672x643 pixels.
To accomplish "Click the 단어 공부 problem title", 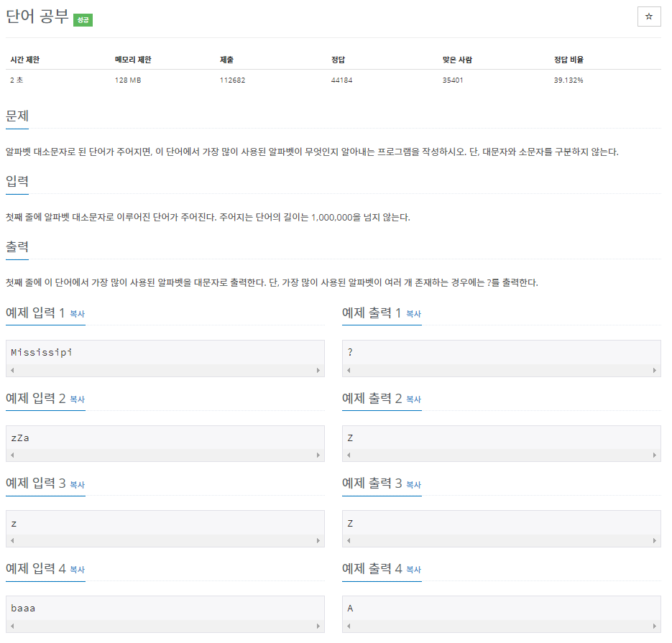I will [x=37, y=17].
